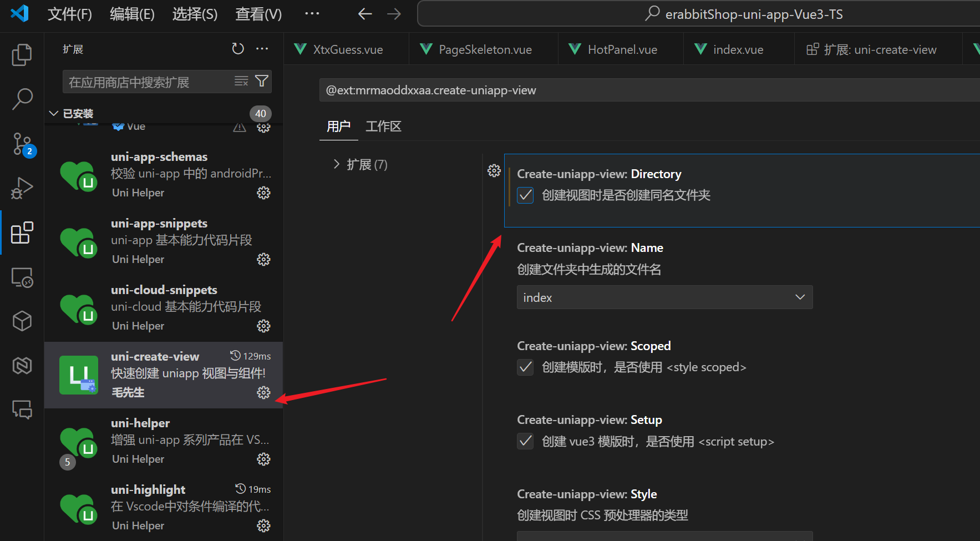Open manage gear for uni-create-view
This screenshot has width=980, height=541.
[263, 392]
